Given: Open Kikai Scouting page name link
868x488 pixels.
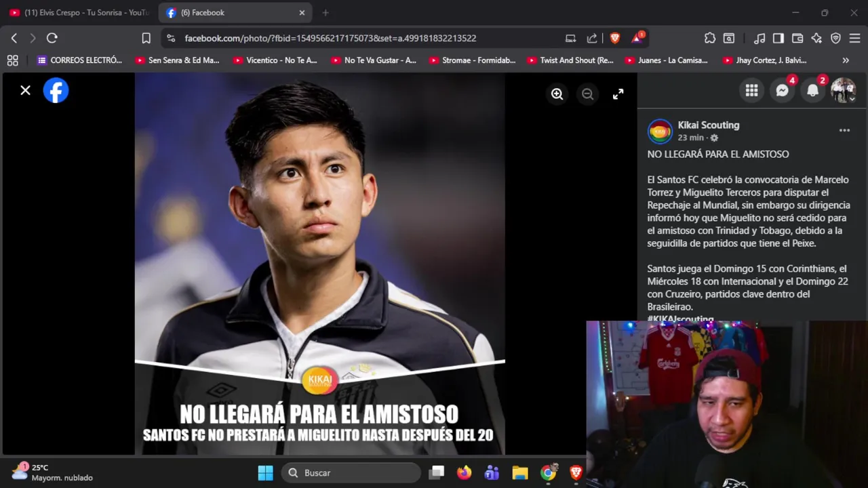Looking at the screenshot, I should tap(709, 125).
